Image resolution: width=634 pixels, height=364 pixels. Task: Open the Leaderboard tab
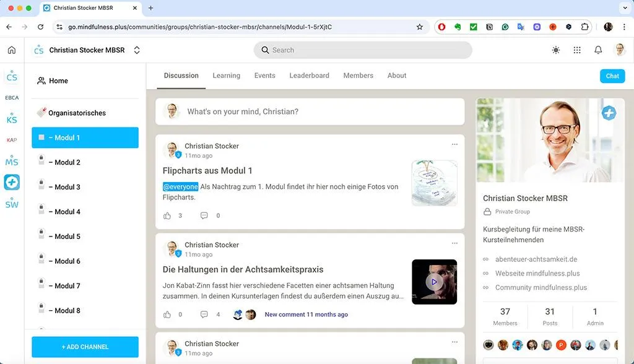click(x=310, y=76)
